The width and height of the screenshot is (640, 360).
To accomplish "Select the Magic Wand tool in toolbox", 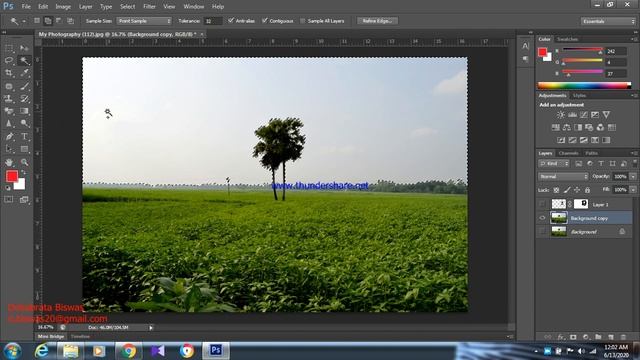I will pyautogui.click(x=24, y=60).
